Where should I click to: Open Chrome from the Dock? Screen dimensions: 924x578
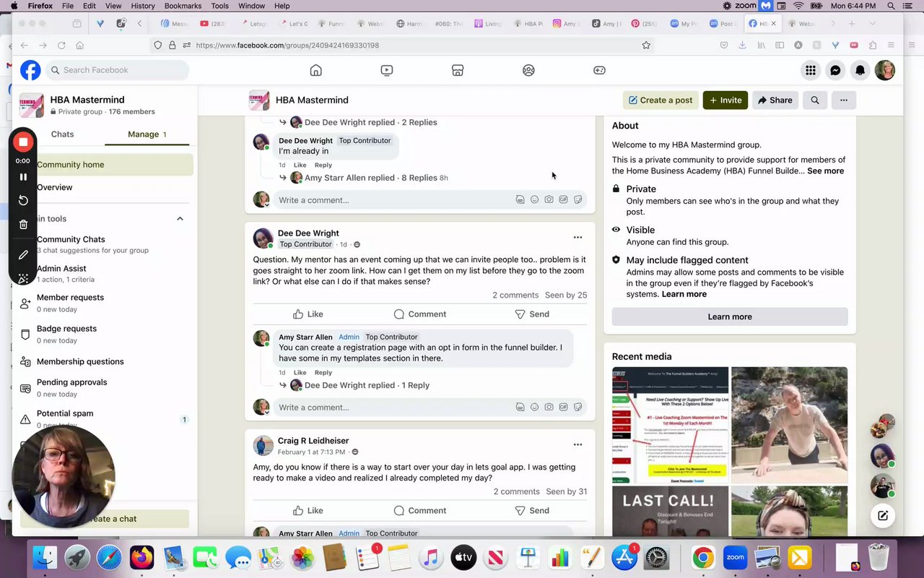(x=702, y=558)
